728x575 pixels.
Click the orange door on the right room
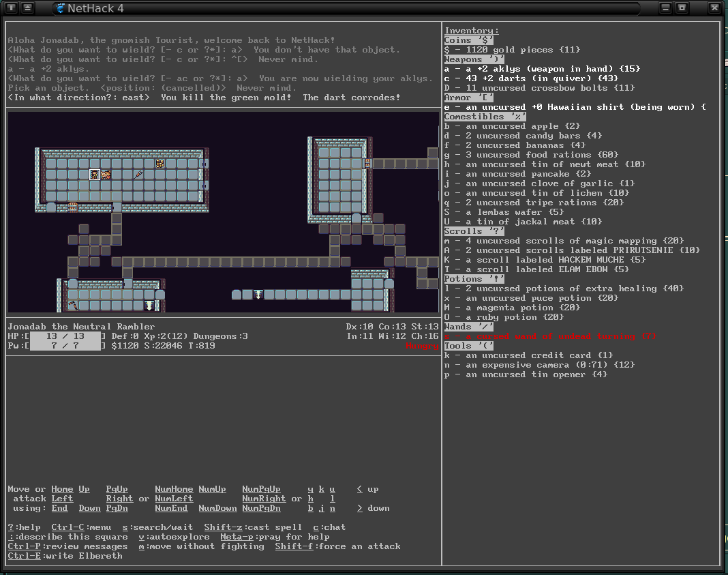[367, 164]
